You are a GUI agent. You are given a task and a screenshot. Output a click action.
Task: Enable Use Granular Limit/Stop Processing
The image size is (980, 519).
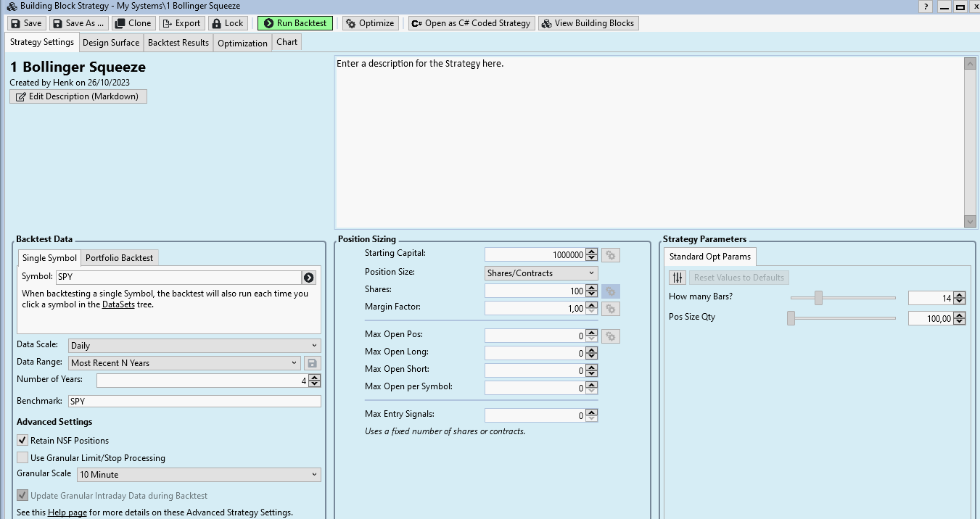pos(22,457)
